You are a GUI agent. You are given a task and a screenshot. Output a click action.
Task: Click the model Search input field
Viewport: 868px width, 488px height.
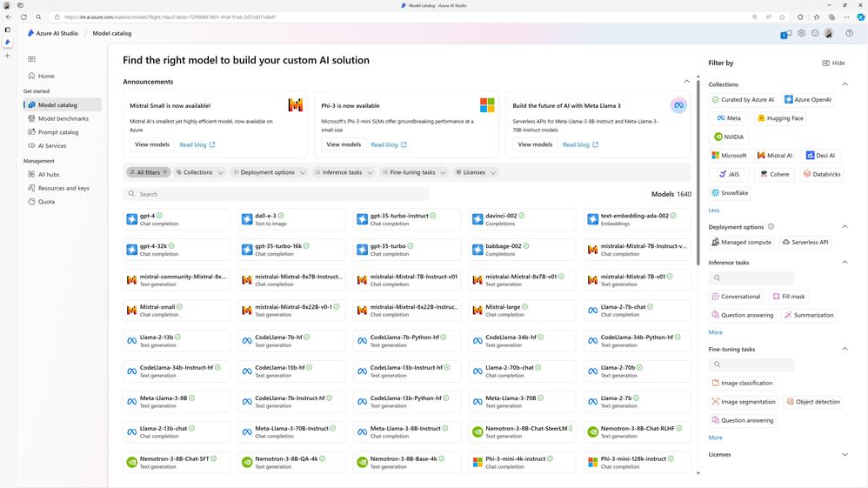pos(276,194)
